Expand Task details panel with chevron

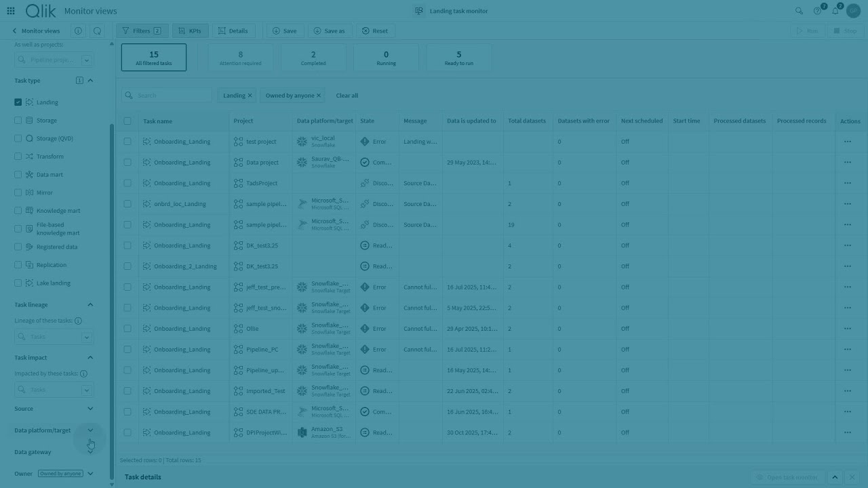(x=835, y=477)
